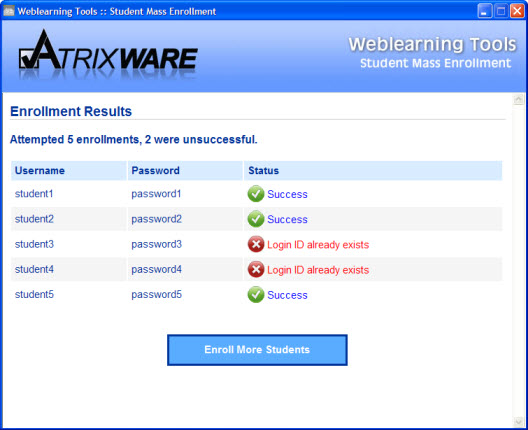
Task: Close the Student Mass Enrollment window
Action: click(x=517, y=11)
